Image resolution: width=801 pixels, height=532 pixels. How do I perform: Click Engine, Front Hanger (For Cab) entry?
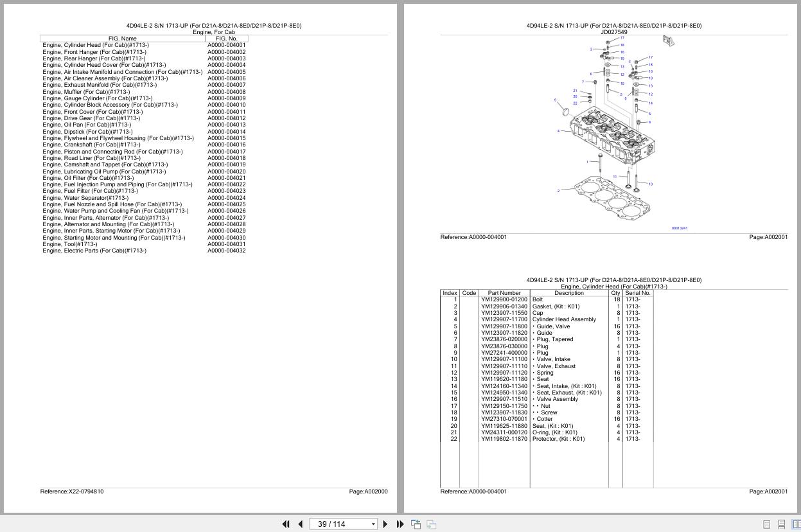94,52
